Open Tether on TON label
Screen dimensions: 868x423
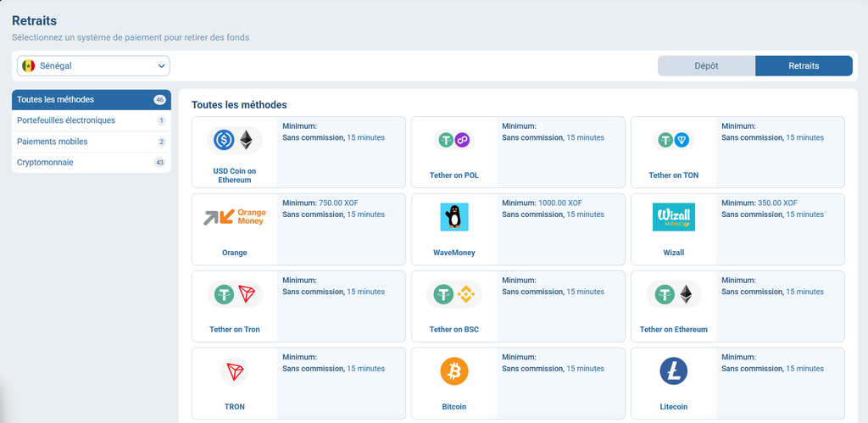(x=674, y=175)
